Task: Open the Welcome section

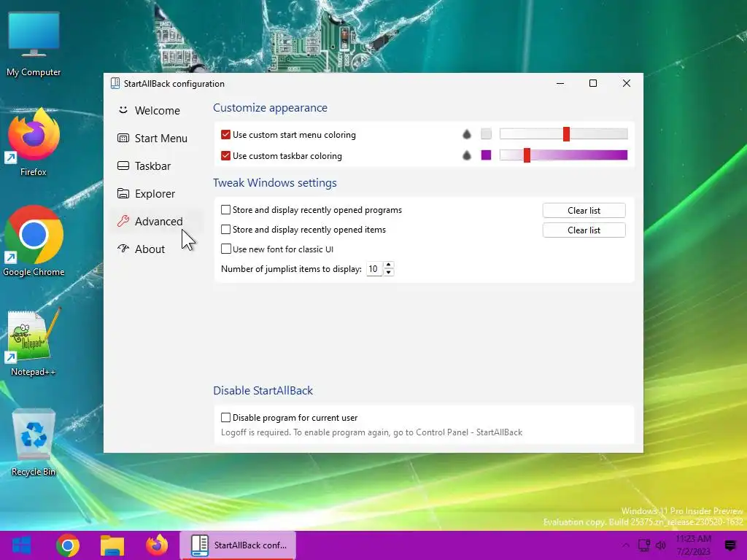Action: [158, 111]
